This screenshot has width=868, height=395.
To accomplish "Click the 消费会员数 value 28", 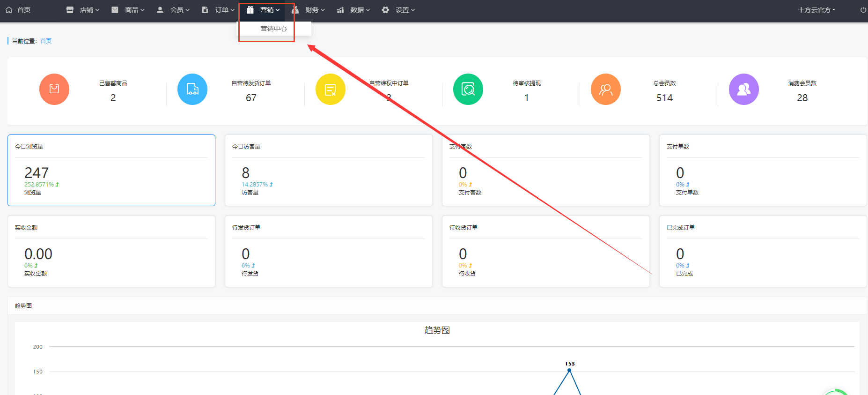I will click(x=802, y=98).
